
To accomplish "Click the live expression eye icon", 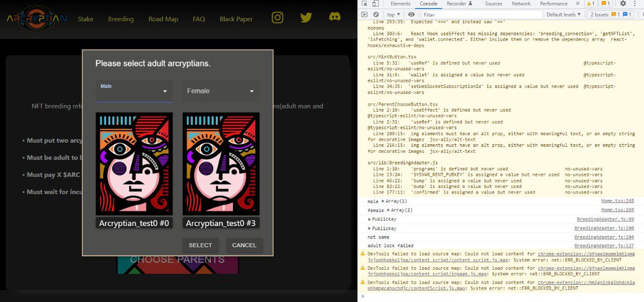I will [x=411, y=14].
